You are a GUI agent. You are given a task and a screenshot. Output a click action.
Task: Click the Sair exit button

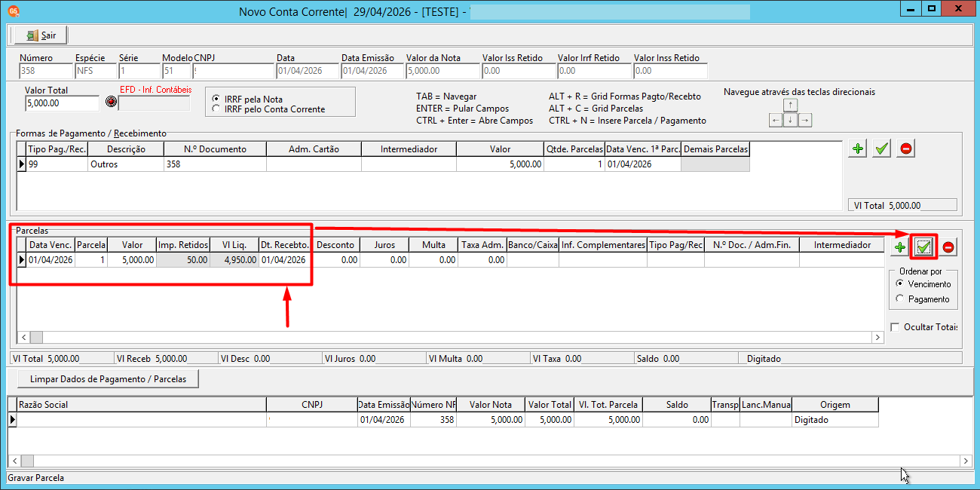[41, 35]
